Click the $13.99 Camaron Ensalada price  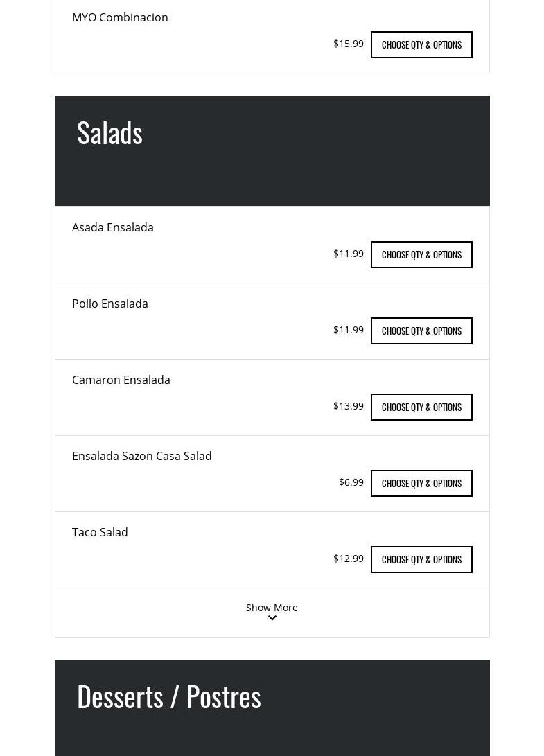[x=349, y=406]
